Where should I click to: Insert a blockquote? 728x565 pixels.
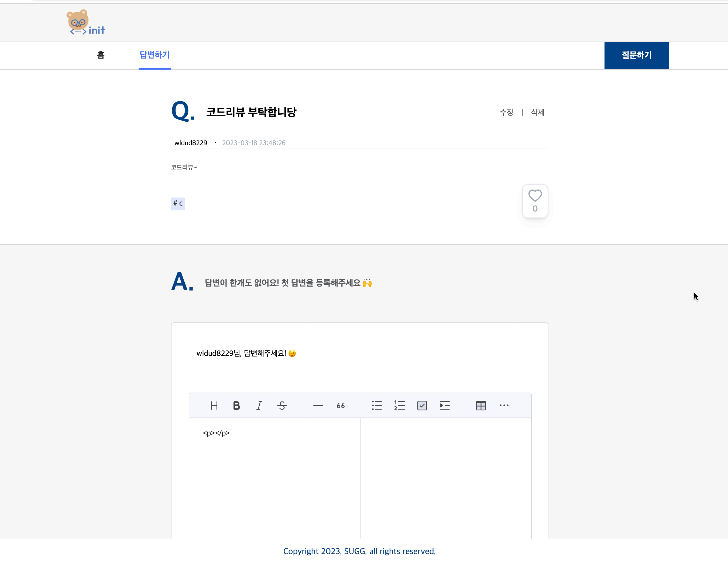click(341, 406)
